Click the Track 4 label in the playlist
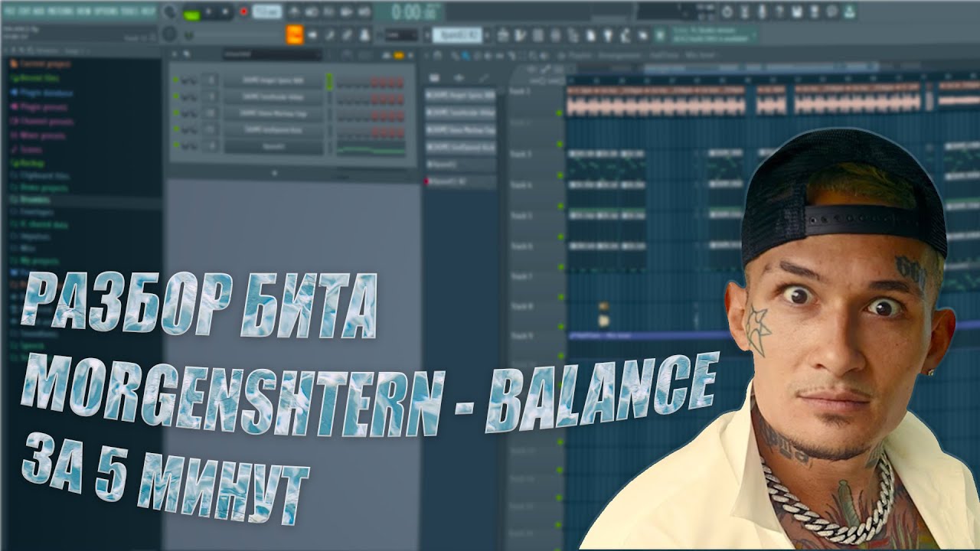 click(521, 185)
